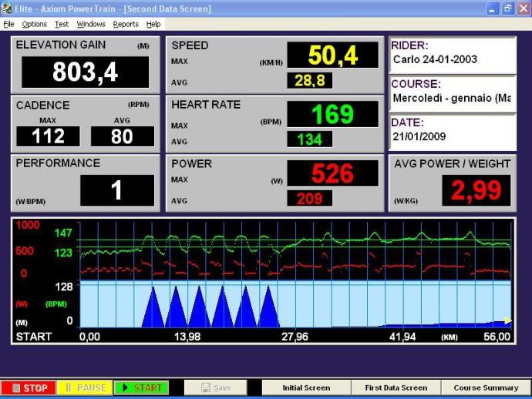Switch to First Data Screen

point(396,387)
